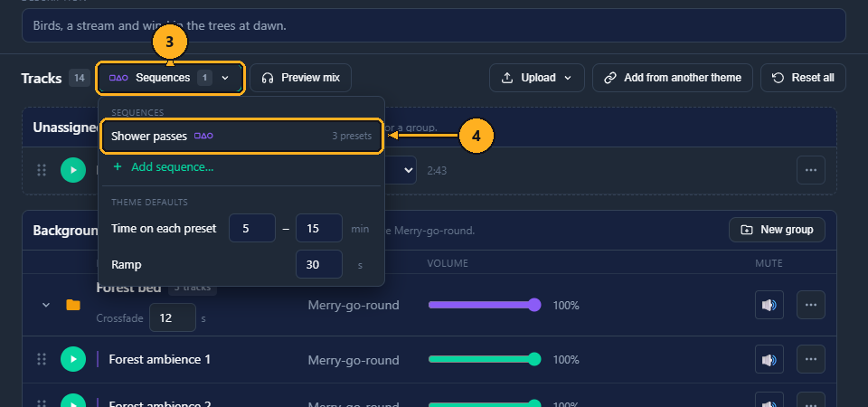Click the Tracks count badge 14
The width and height of the screenshot is (868, 407).
pos(80,78)
